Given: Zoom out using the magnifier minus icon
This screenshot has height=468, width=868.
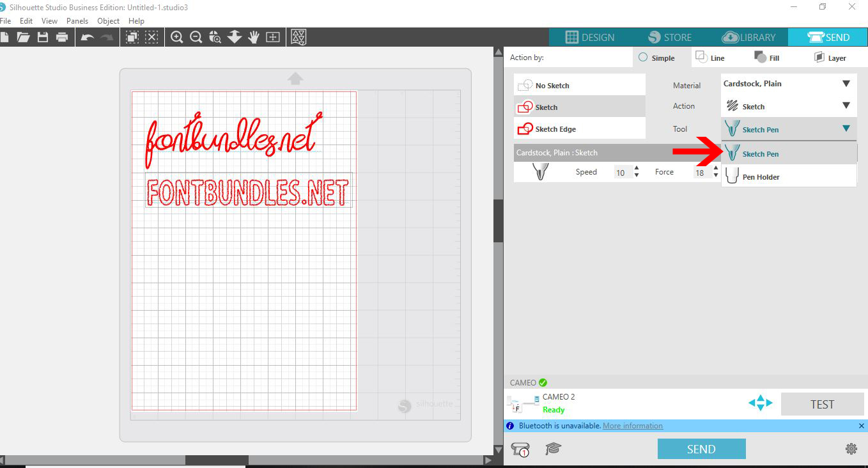Looking at the screenshot, I should point(196,37).
